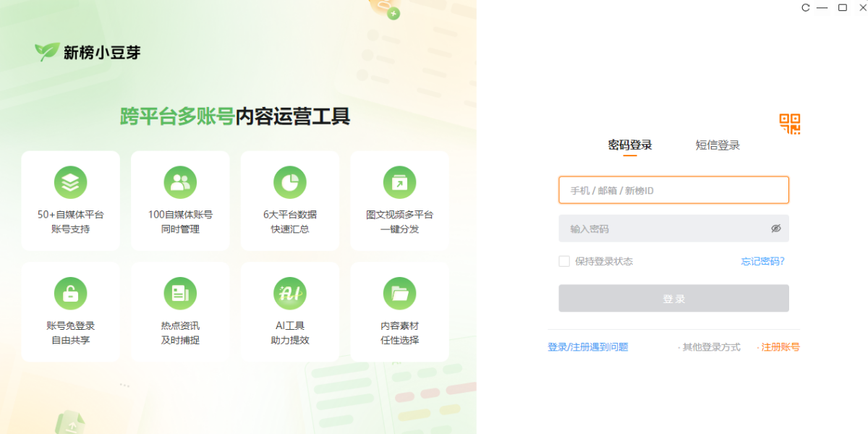
Task: Click the 忘记密码 link
Action: (x=762, y=261)
